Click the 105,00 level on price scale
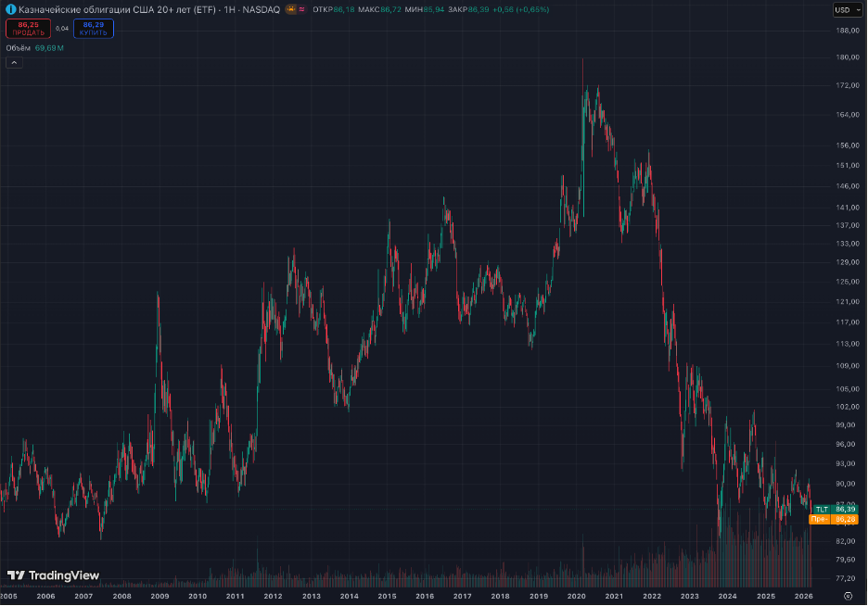Viewport: 868px width, 606px height. point(848,389)
